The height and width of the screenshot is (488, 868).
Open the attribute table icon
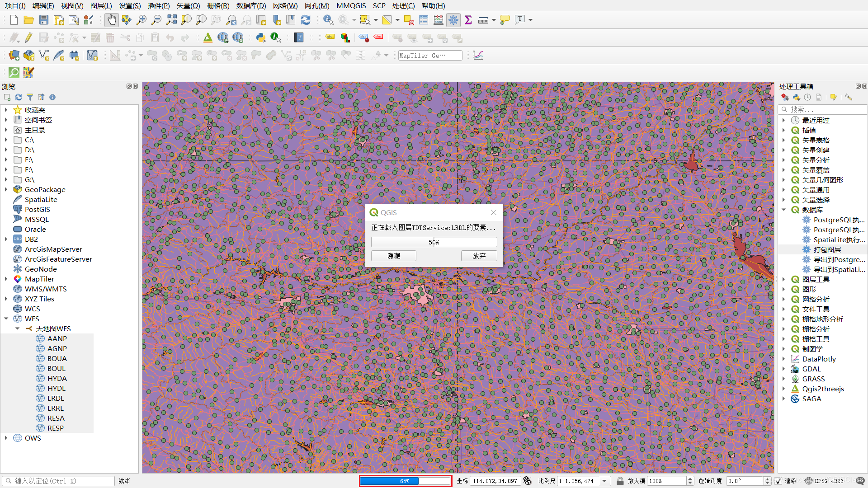point(424,20)
